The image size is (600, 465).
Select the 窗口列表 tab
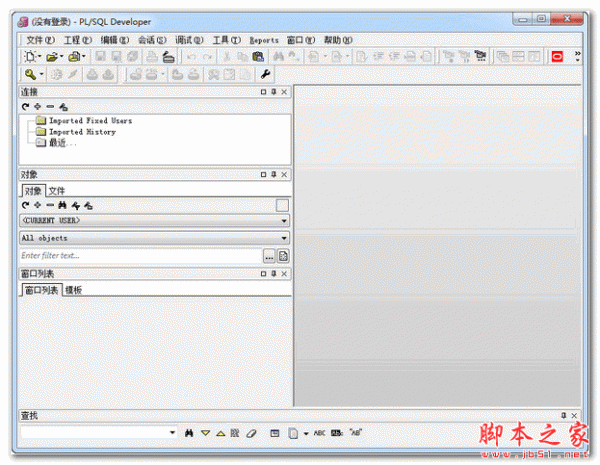[x=41, y=290]
